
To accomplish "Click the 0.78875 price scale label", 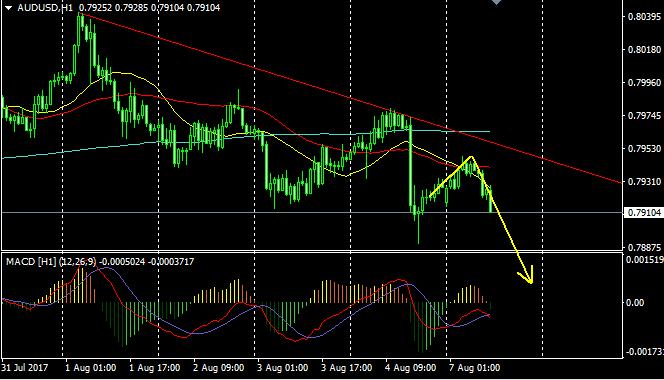I will pyautogui.click(x=644, y=247).
